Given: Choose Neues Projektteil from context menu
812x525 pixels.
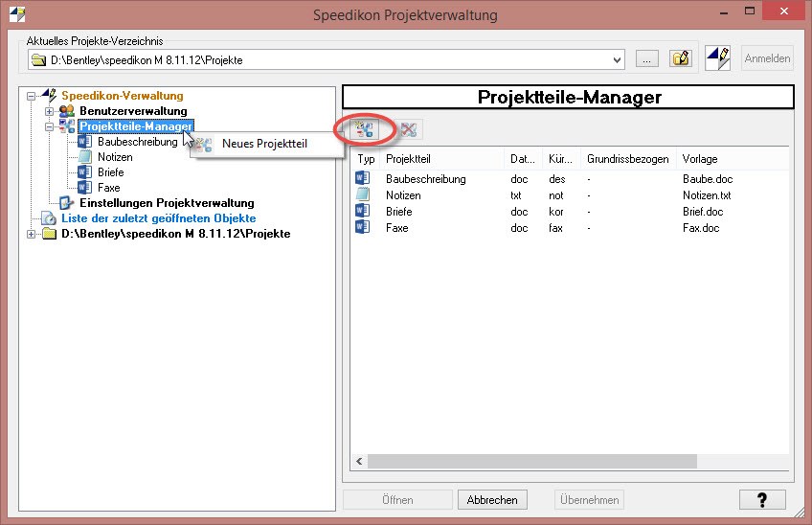Looking at the screenshot, I should pos(267,144).
